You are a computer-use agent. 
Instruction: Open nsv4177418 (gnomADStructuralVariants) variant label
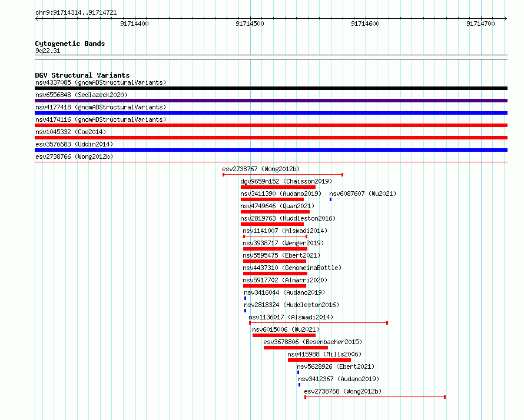(x=101, y=107)
